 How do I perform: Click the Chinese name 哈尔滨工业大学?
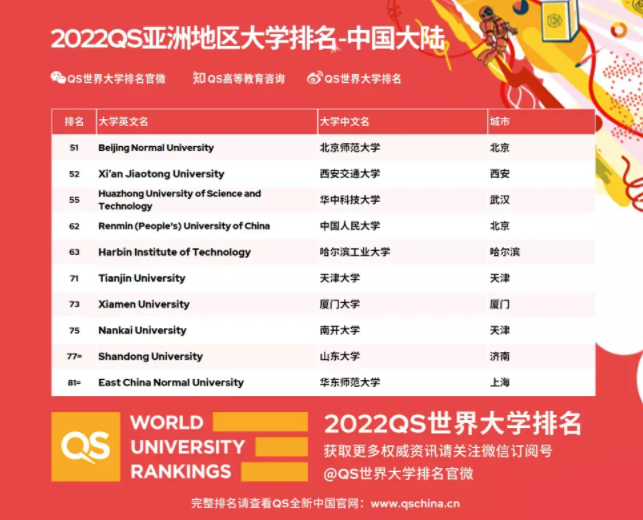click(x=355, y=252)
